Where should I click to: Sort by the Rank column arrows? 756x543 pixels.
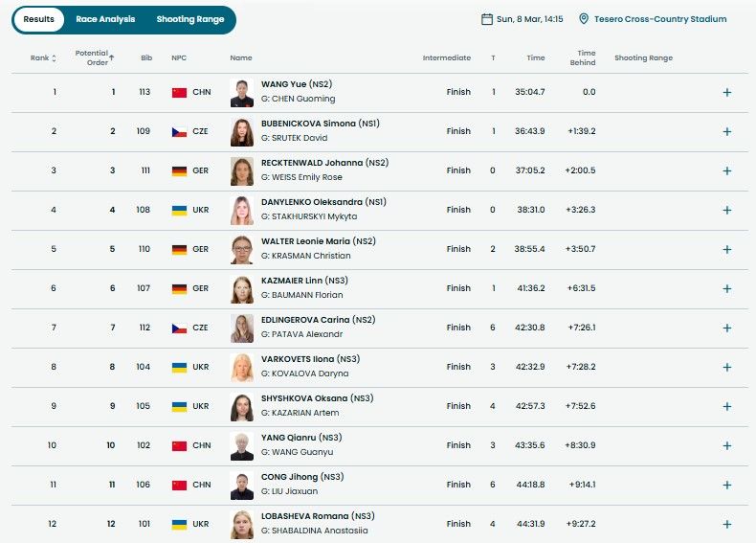tap(54, 58)
